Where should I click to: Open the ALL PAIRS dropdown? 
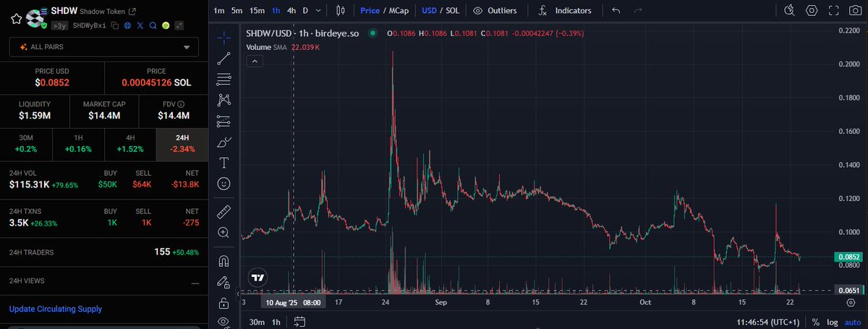(103, 47)
